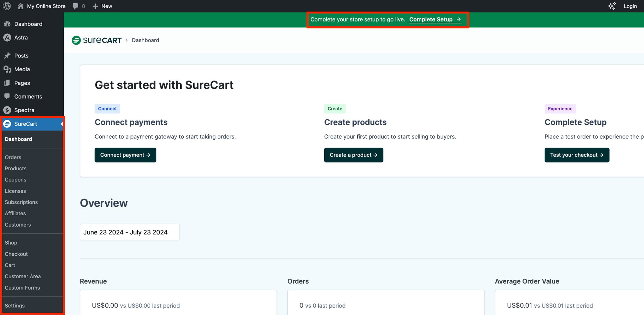This screenshot has height=315, width=644.
Task: Open the Spectra menu item
Action: [24, 110]
